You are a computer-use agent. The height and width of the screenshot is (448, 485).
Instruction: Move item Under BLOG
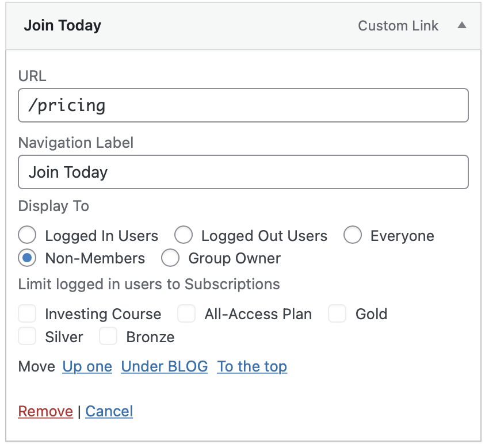[165, 367]
